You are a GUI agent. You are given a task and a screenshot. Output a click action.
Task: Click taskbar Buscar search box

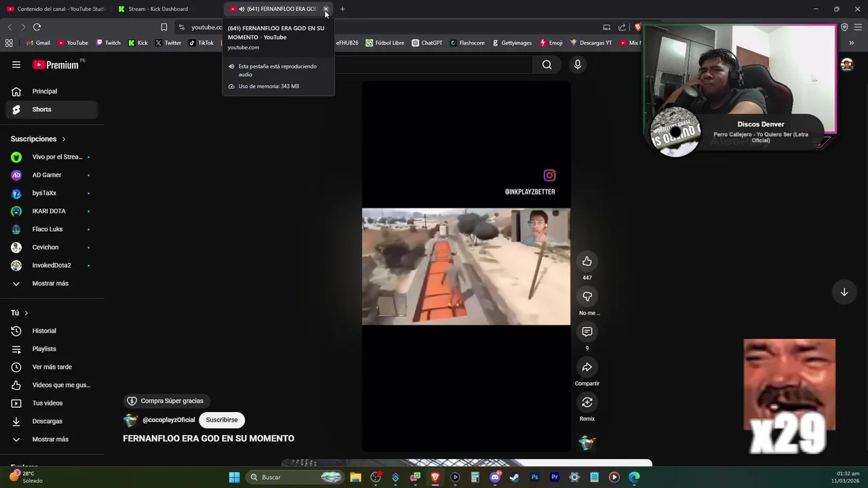tap(294, 477)
